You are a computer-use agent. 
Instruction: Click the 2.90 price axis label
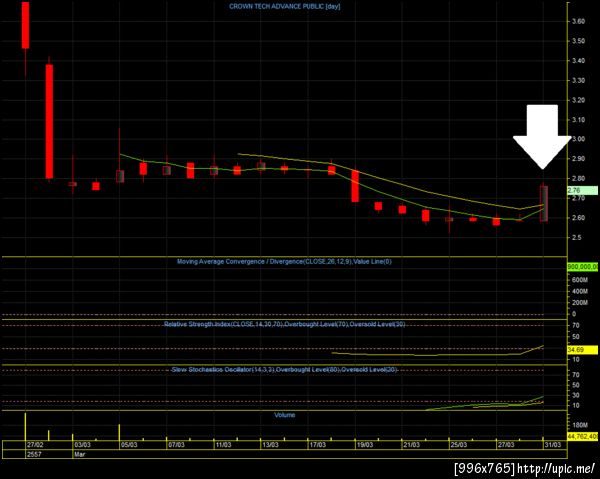578,159
